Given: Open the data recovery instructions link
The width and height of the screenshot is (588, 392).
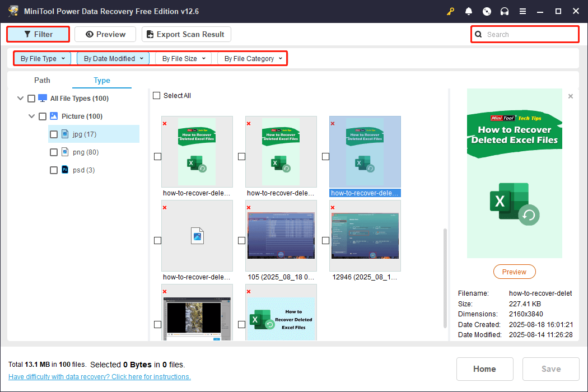Looking at the screenshot, I should tap(99, 377).
